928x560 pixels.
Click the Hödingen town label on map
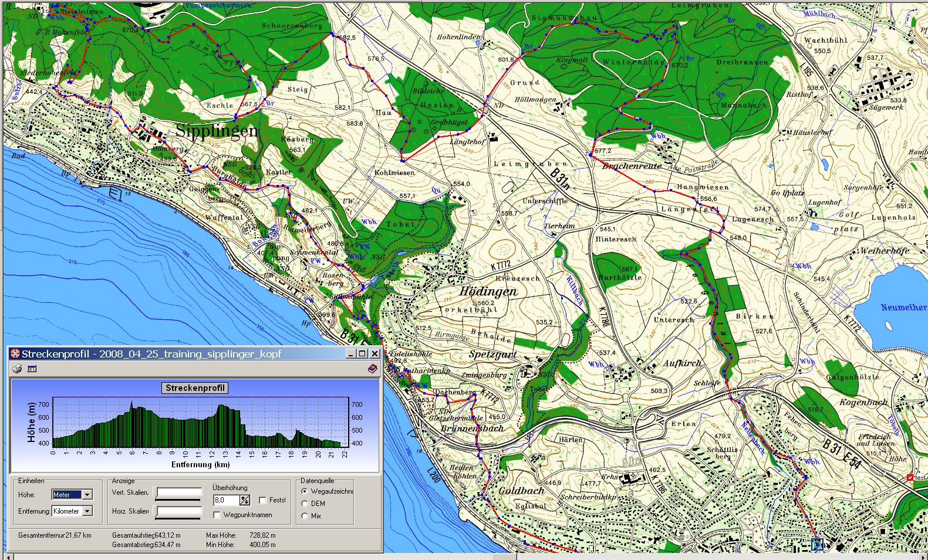tap(488, 291)
